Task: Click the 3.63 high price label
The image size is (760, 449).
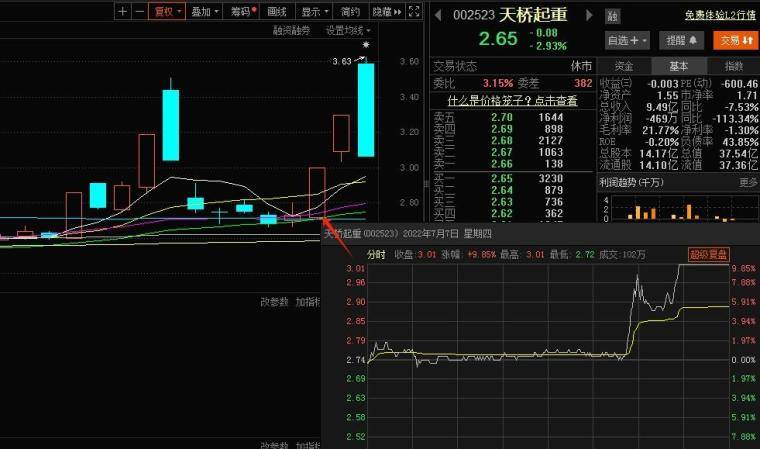Action: (x=342, y=62)
